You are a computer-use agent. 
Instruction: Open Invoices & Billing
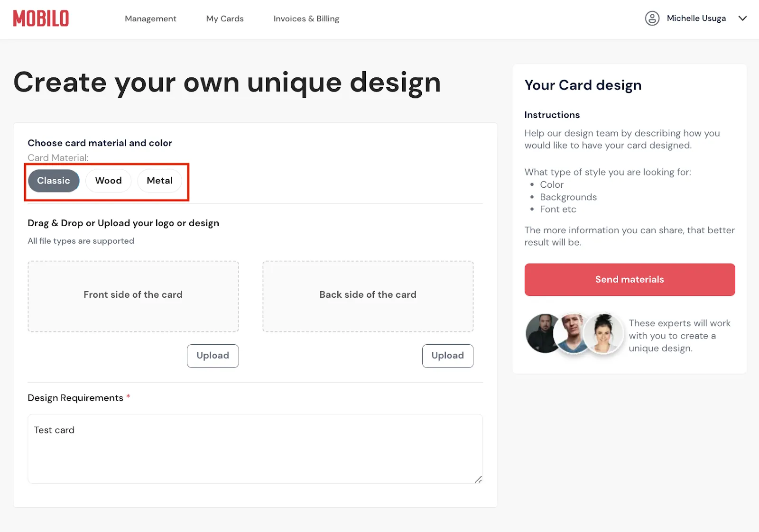pos(306,18)
